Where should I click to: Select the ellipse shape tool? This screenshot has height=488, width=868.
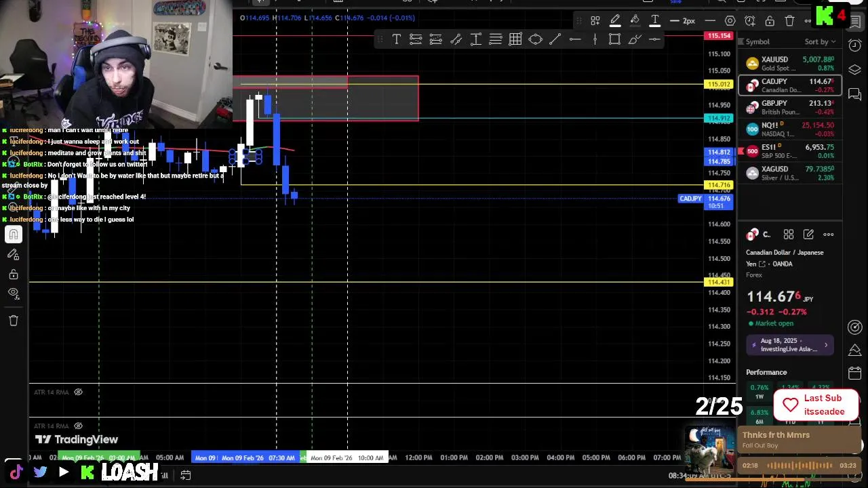point(535,39)
